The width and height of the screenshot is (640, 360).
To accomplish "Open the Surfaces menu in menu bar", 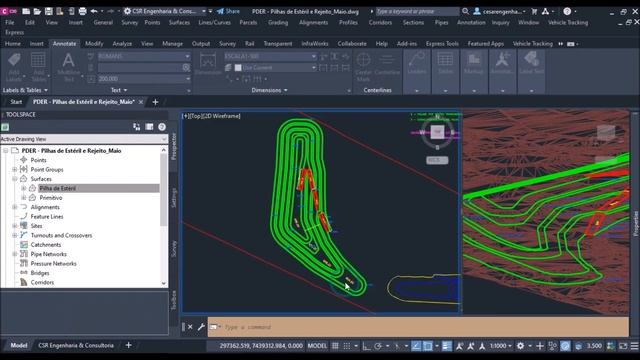I will [x=179, y=22].
